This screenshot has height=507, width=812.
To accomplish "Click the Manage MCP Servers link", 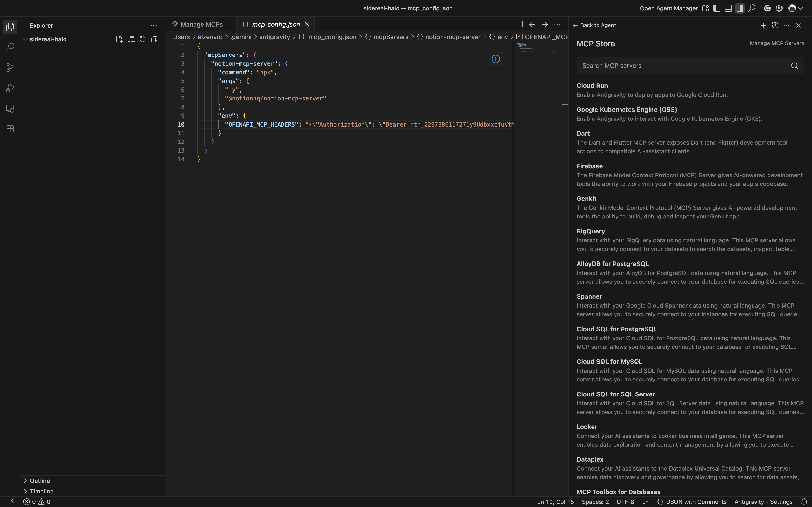I will tap(776, 43).
